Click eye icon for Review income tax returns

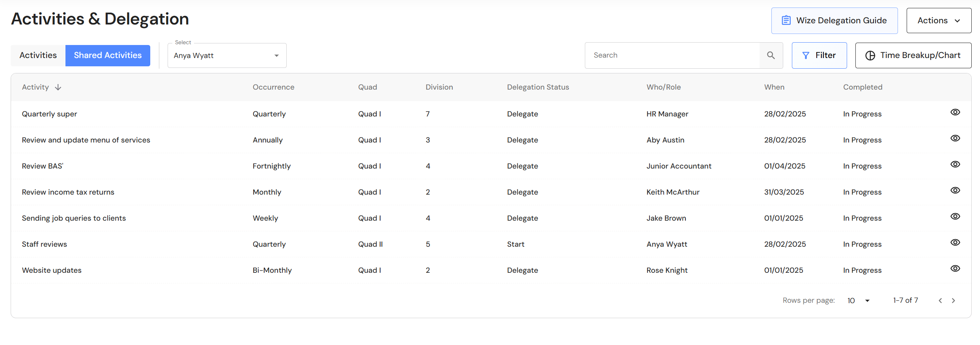tap(955, 191)
